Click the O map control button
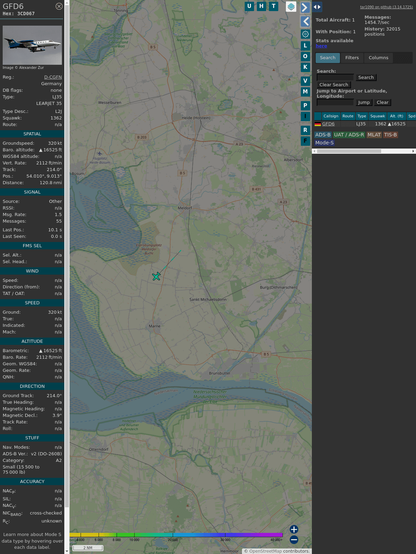Viewport: 416px width, 554px height. (x=305, y=56)
